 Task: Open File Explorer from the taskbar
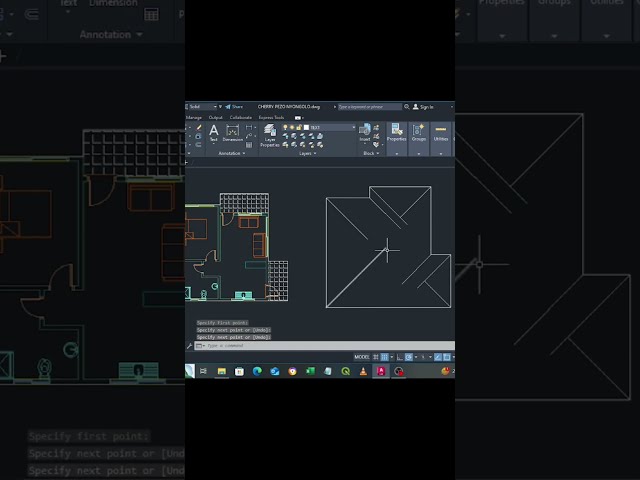tap(222, 371)
